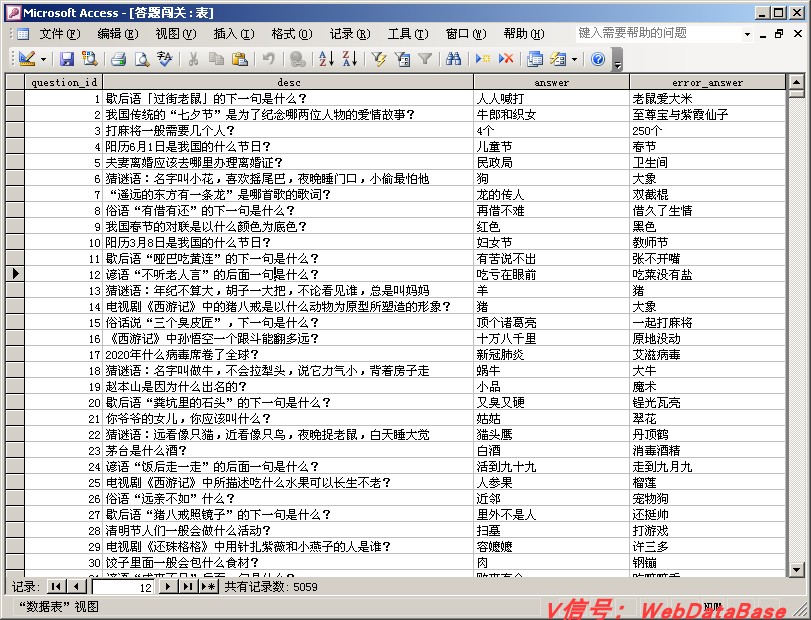Click the Copy icon

216,59
